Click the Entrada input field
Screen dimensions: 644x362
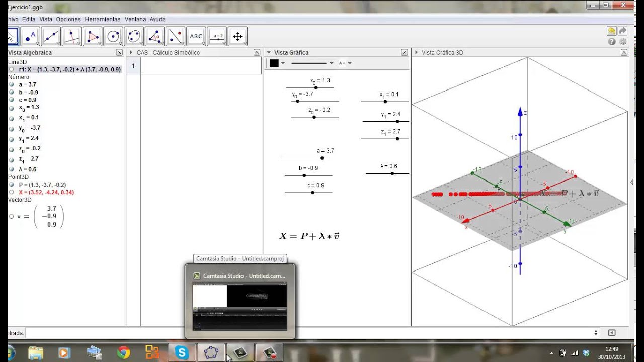pos(308,333)
